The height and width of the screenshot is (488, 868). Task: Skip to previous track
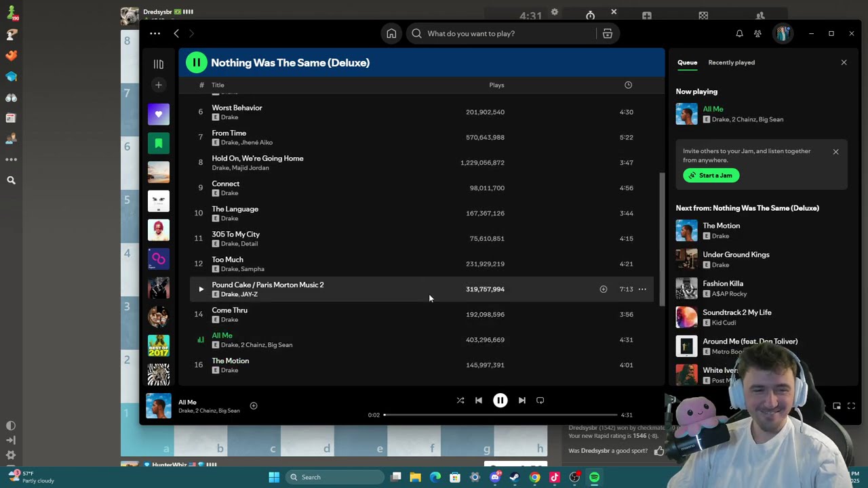479,401
